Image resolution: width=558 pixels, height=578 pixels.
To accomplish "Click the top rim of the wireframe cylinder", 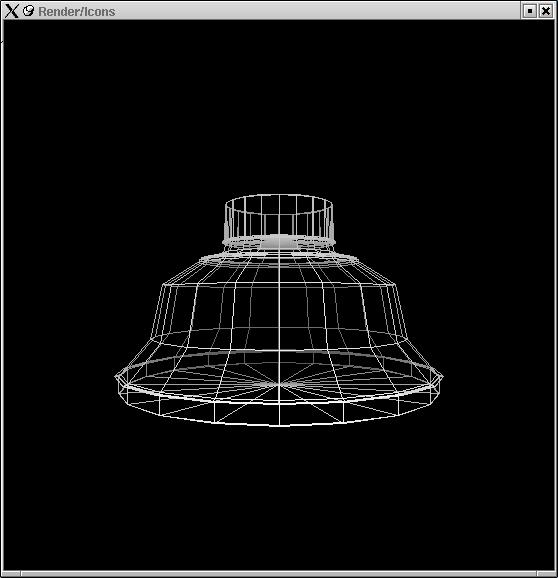I will 279,195.
